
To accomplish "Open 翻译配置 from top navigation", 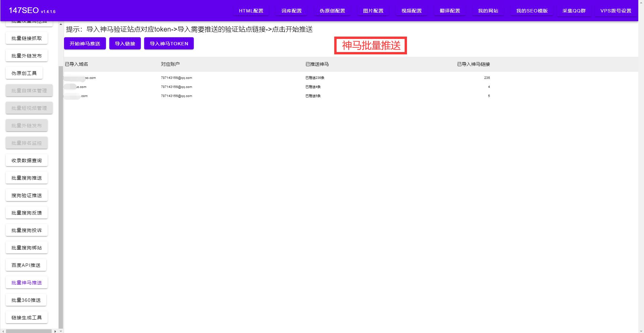I will tap(450, 10).
